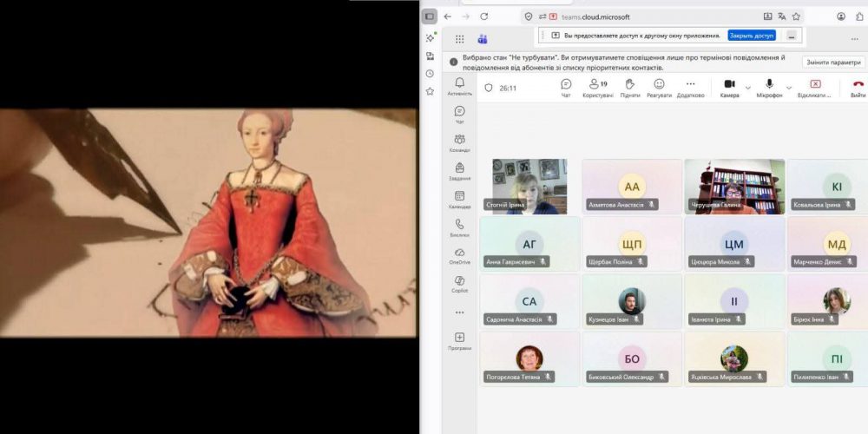This screenshot has width=868, height=434.
Task: Click the meeting shield security icon
Action: click(488, 88)
